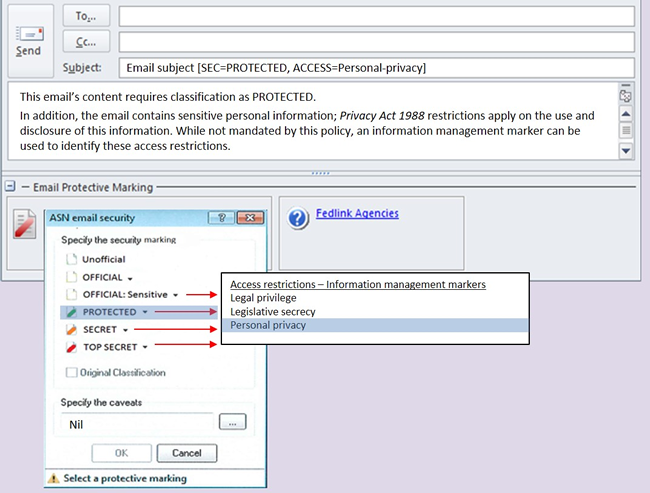The image size is (650, 493).
Task: Choose Legal privilege from the access menu
Action: pyautogui.click(x=263, y=298)
